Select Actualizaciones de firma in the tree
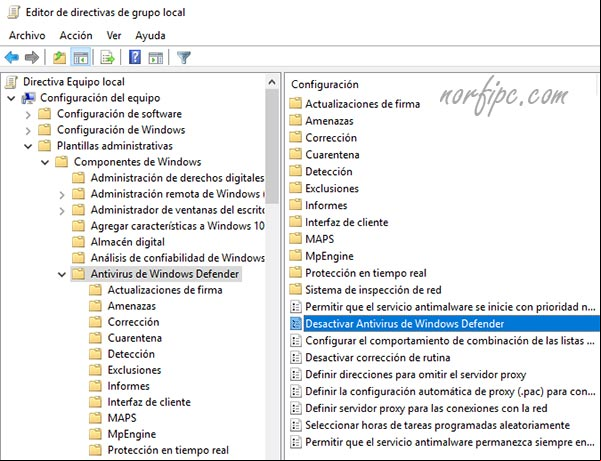This screenshot has width=601, height=461. coord(165,290)
